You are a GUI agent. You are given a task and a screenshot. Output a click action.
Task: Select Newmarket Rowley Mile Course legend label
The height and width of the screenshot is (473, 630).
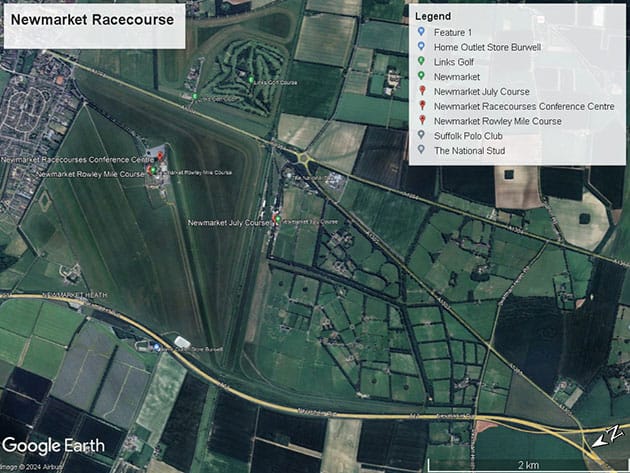tap(498, 121)
